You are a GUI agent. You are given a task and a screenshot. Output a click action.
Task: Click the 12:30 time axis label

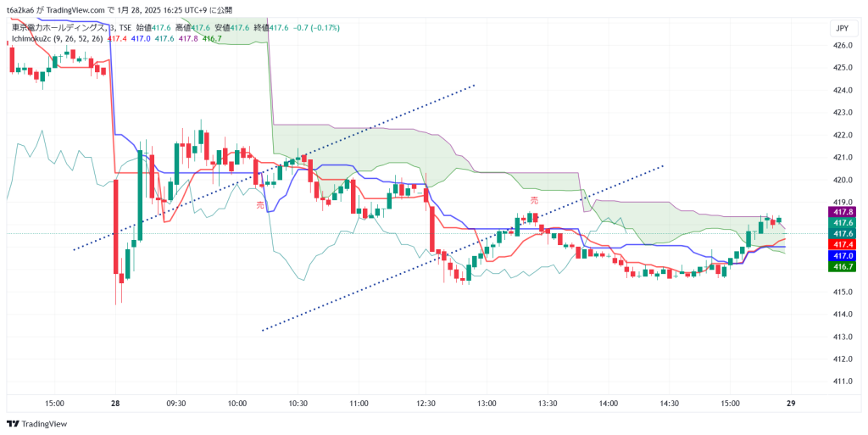pos(426,404)
